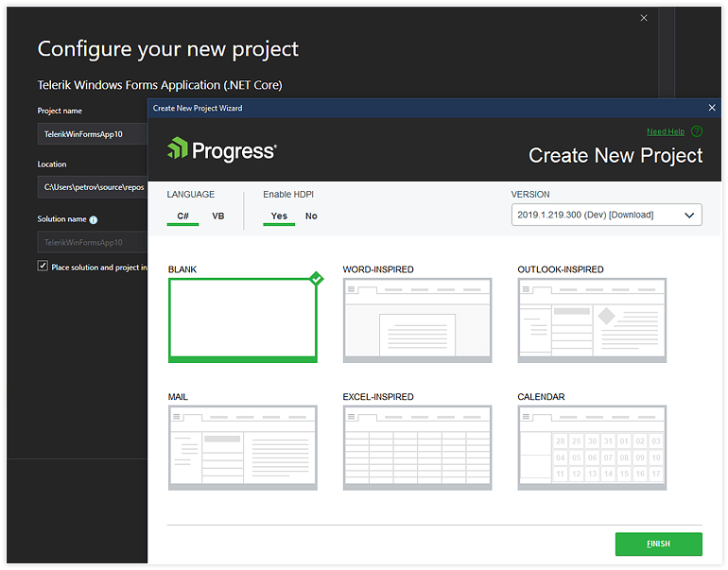
Task: Select VB as the project language
Action: [x=218, y=216]
